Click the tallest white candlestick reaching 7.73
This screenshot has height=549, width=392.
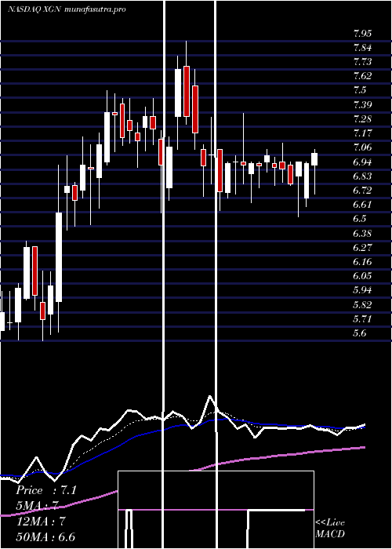pyautogui.click(x=178, y=93)
